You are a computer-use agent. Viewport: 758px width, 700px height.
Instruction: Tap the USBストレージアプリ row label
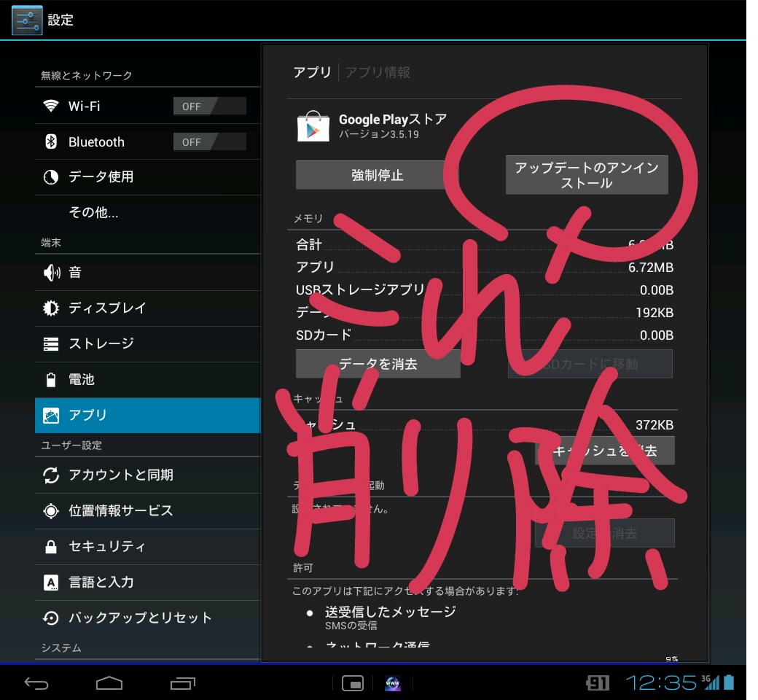(360, 289)
